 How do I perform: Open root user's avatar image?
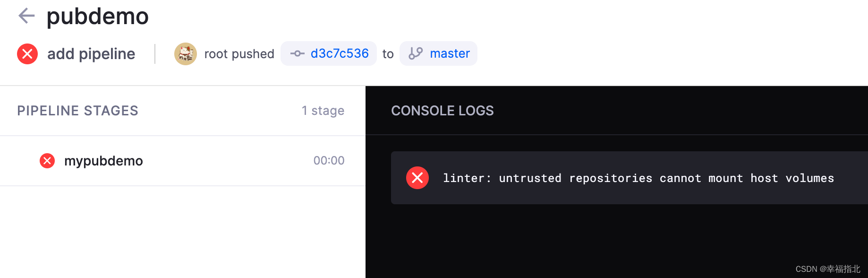pyautogui.click(x=186, y=54)
